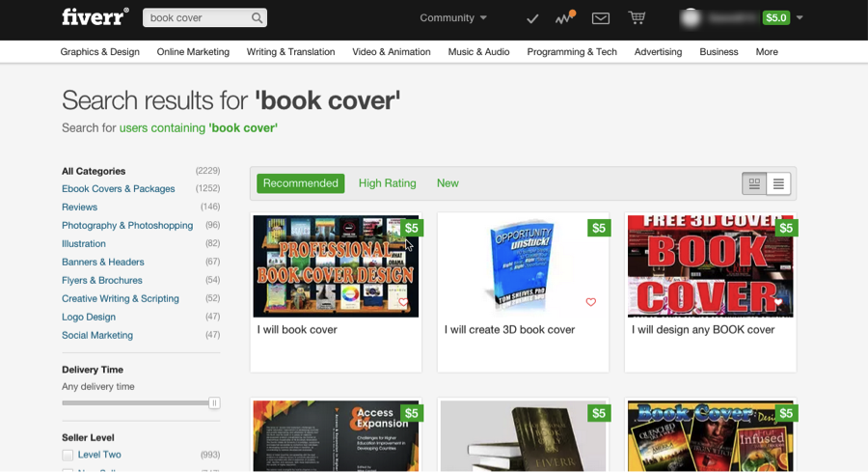
Task: Expand the Community dropdown
Action: pos(453,17)
